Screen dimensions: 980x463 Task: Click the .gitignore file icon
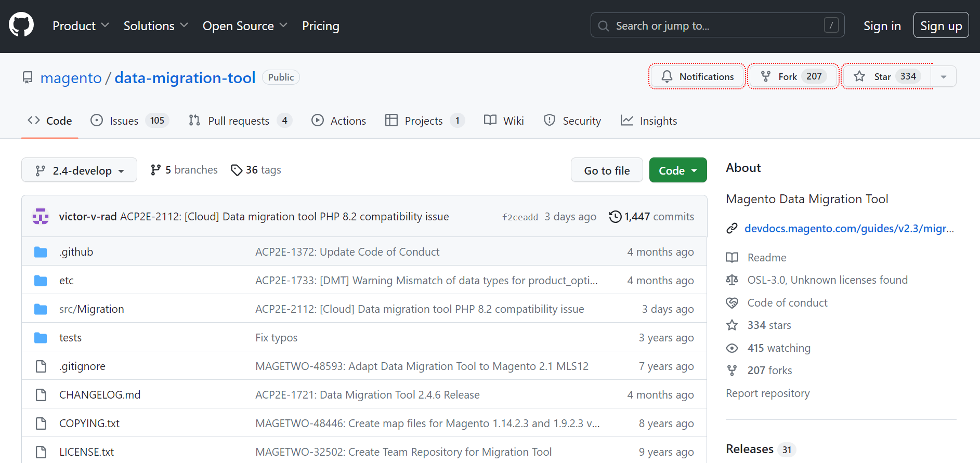[x=41, y=366]
